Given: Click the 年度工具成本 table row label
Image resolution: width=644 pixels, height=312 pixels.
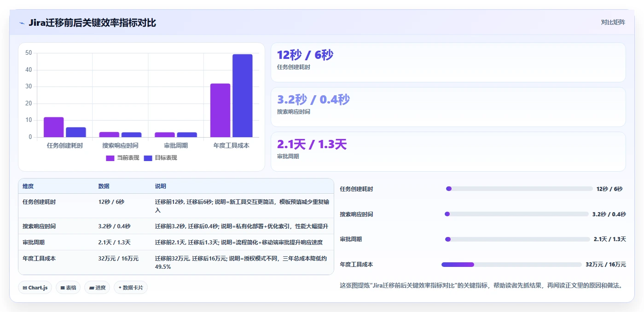Looking at the screenshot, I should coord(39,259).
